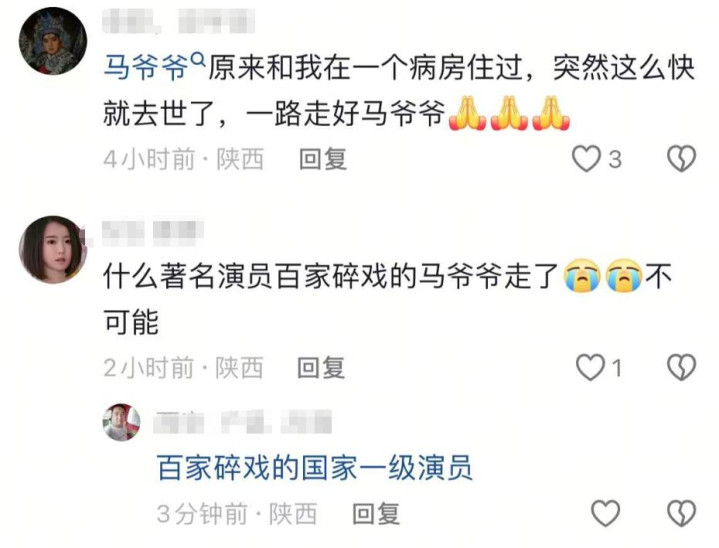The width and height of the screenshot is (719, 548).
Task: Tap broken heart on the 2小时前 comment
Action: [x=681, y=367]
